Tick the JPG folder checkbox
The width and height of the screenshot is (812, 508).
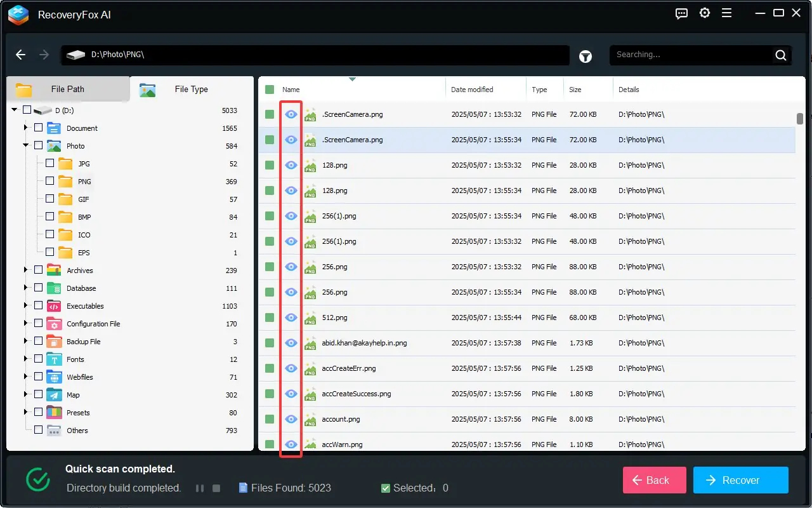tap(49, 163)
